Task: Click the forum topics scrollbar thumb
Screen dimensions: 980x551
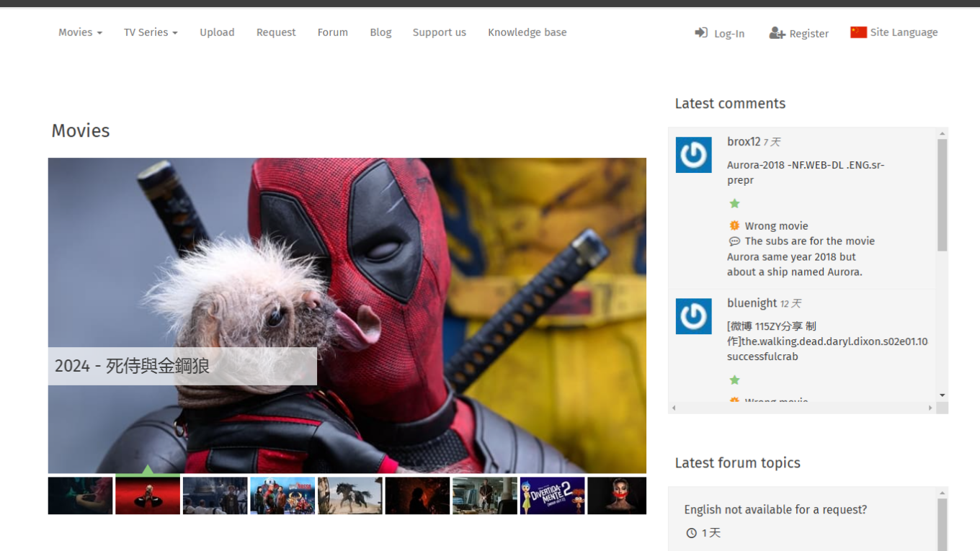Action: coord(942,524)
